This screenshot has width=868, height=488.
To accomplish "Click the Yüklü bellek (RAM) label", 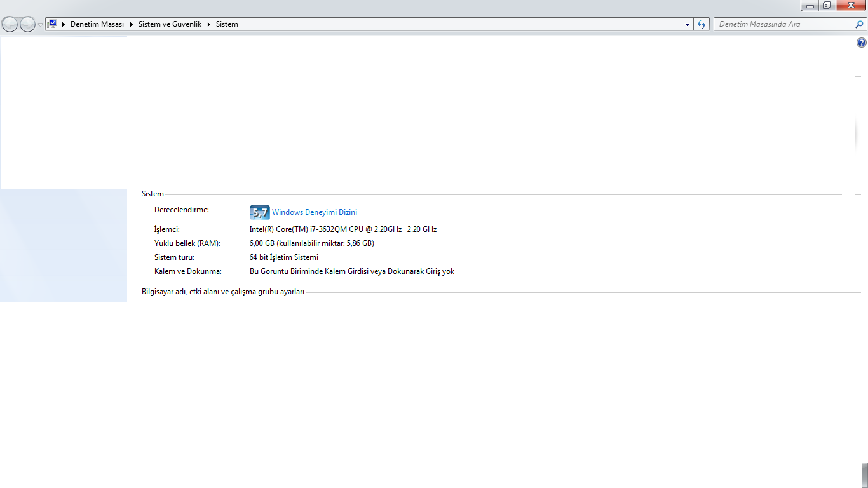I will point(187,243).
